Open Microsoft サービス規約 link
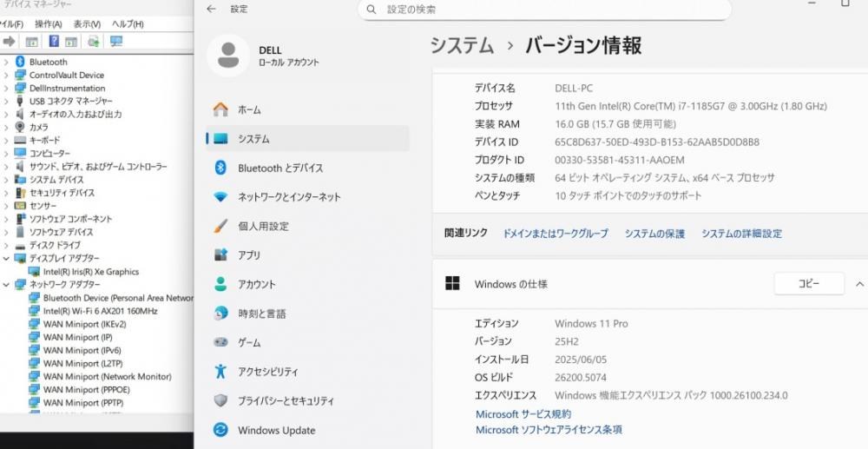This screenshot has width=868, height=449. (x=523, y=414)
